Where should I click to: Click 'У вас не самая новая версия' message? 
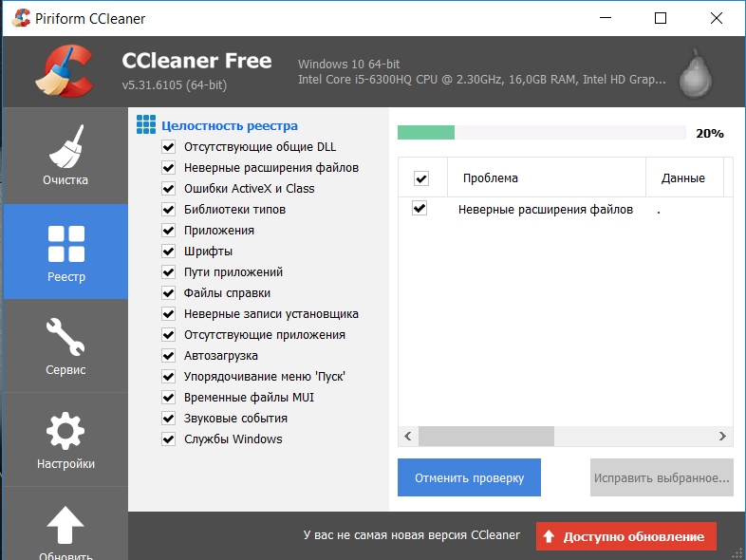pyautogui.click(x=412, y=535)
